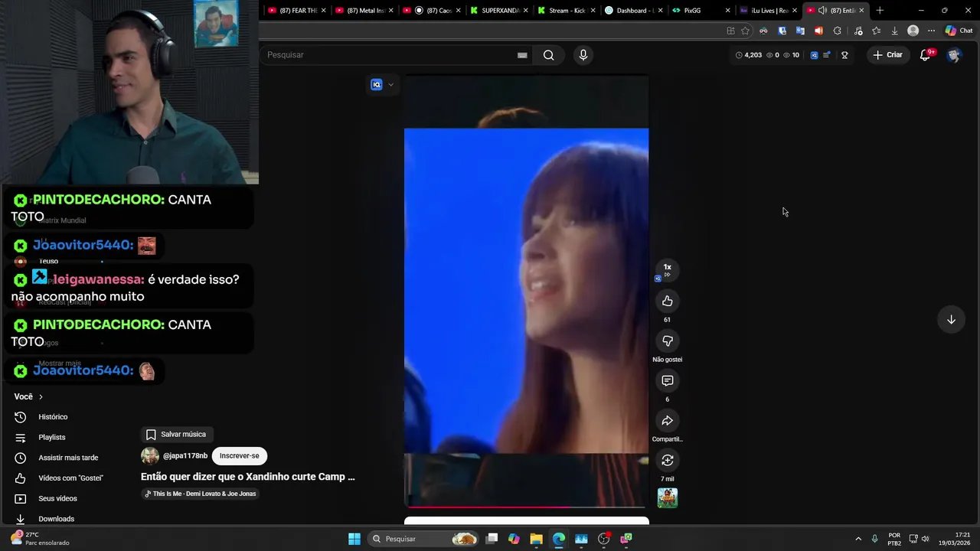The width and height of the screenshot is (980, 551).
Task: Switch to the Dashboard tab
Action: [x=632, y=11]
